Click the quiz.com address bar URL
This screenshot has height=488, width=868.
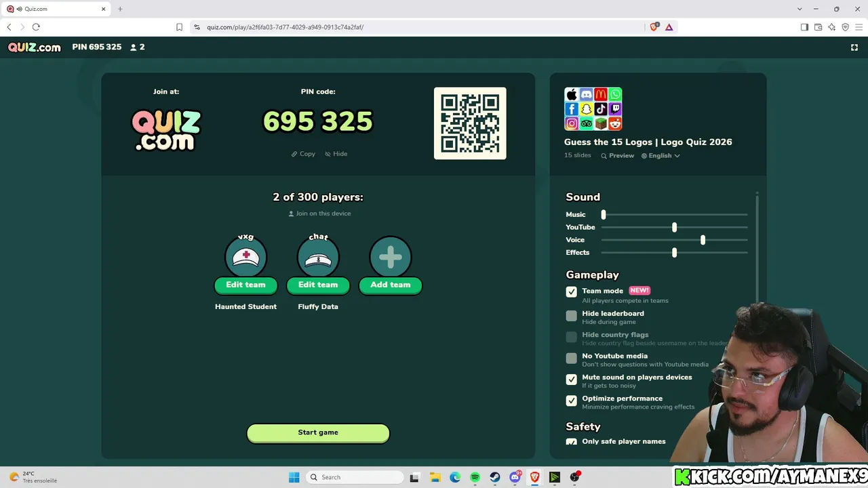click(x=285, y=27)
